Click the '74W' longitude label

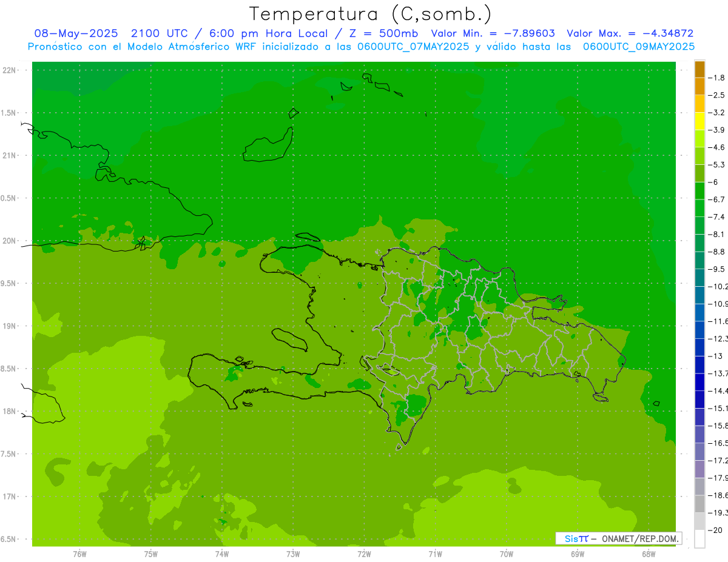(222, 554)
